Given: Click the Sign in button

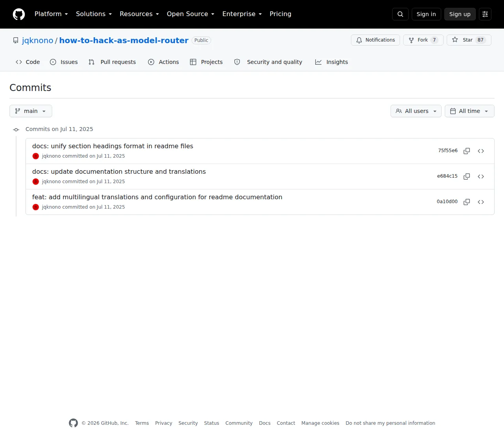Looking at the screenshot, I should coord(426,14).
